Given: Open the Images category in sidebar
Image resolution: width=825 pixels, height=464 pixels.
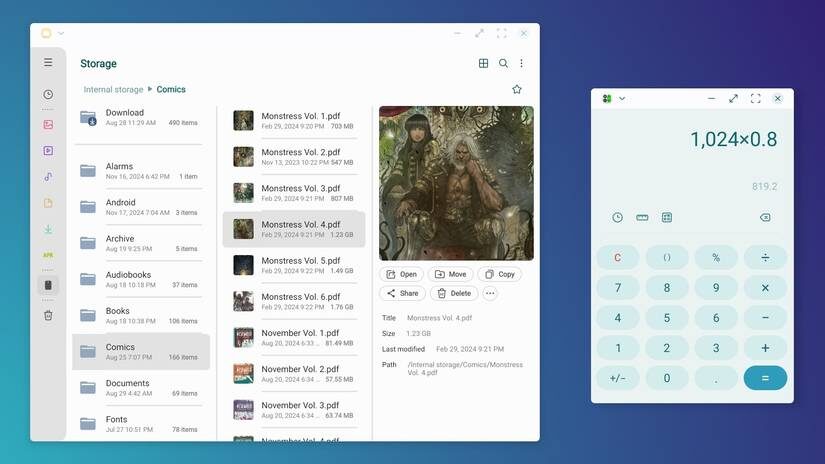Looking at the screenshot, I should (48, 125).
